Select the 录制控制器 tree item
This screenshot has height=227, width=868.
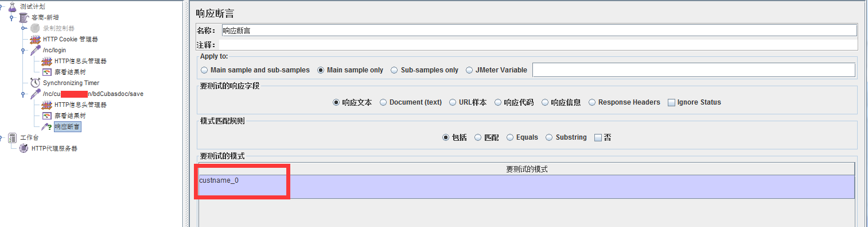click(59, 28)
